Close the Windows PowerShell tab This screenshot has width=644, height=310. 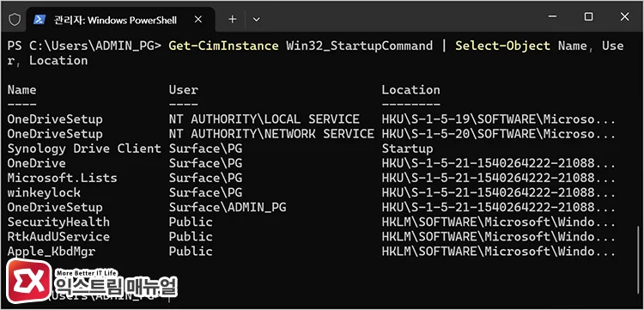coord(198,19)
